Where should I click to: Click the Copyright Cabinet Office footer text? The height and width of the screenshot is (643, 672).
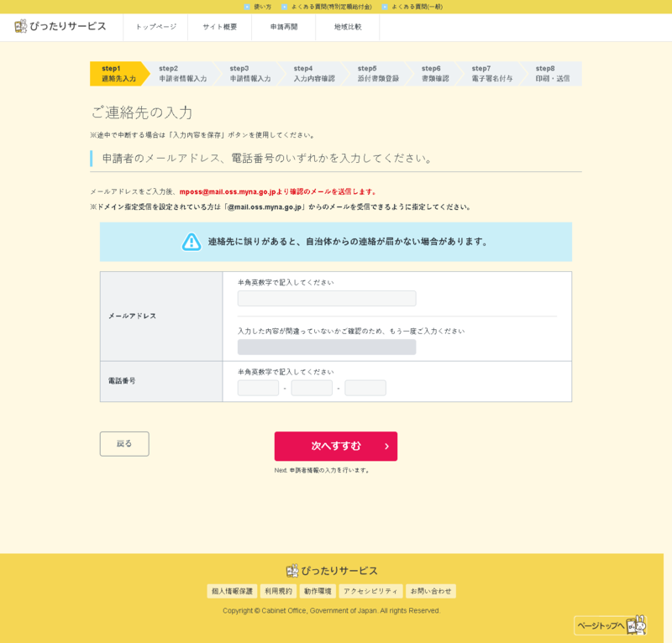pyautogui.click(x=331, y=610)
